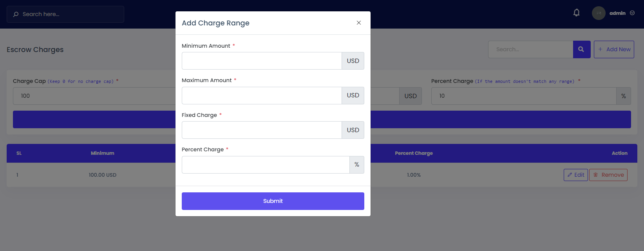The height and width of the screenshot is (251, 644).
Task: Click the Remove button with trash icon
Action: [x=608, y=175]
